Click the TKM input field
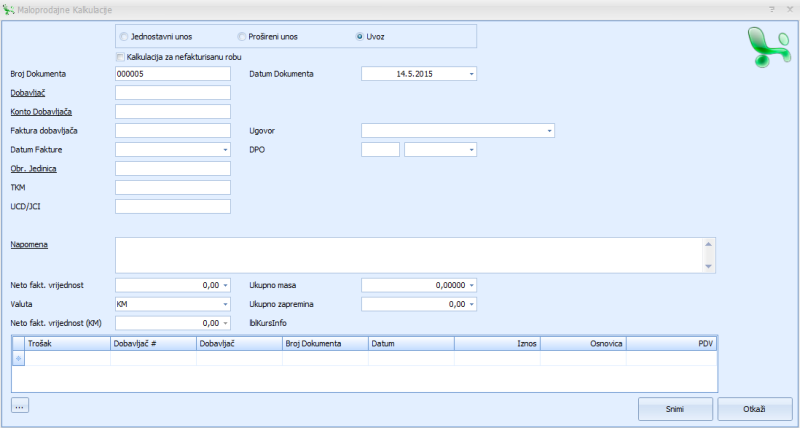Image resolution: width=800 pixels, height=428 pixels. point(173,188)
